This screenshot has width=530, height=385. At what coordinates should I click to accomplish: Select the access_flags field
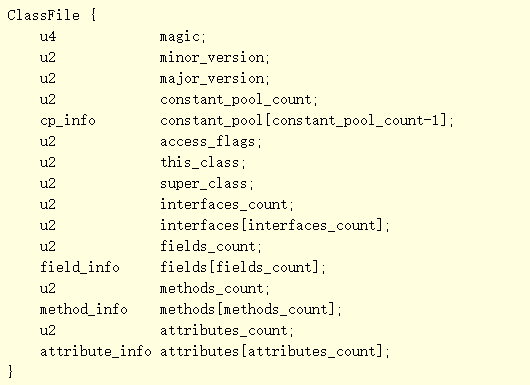[x=208, y=142]
